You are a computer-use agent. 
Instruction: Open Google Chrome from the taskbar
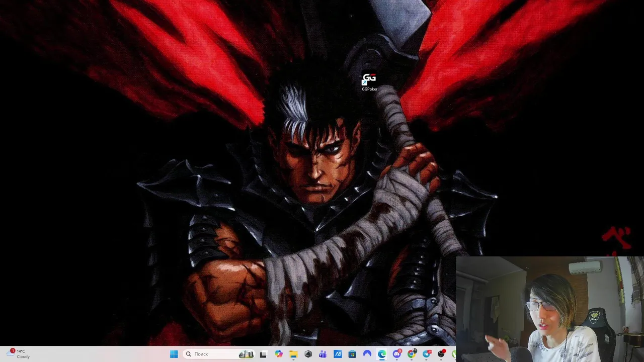pyautogui.click(x=412, y=354)
